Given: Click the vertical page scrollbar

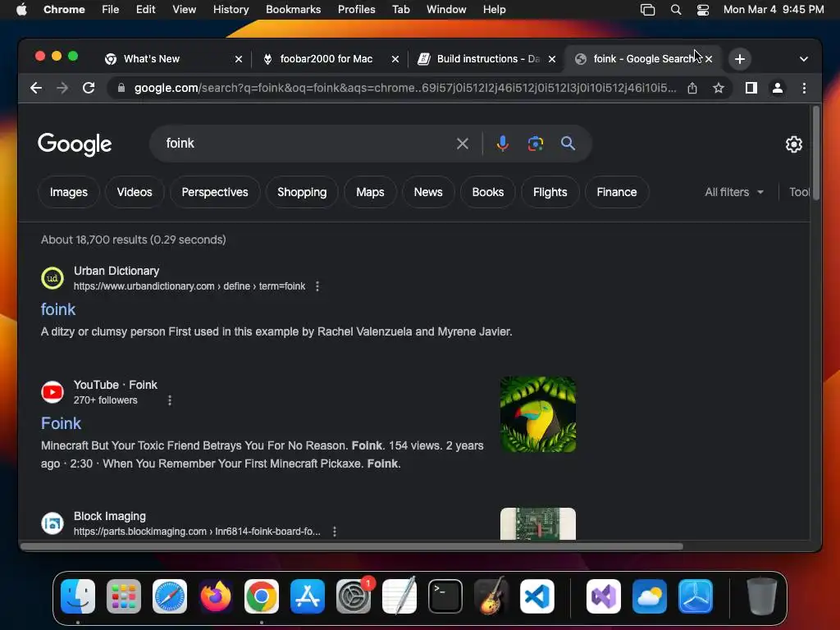Looking at the screenshot, I should pos(816,153).
